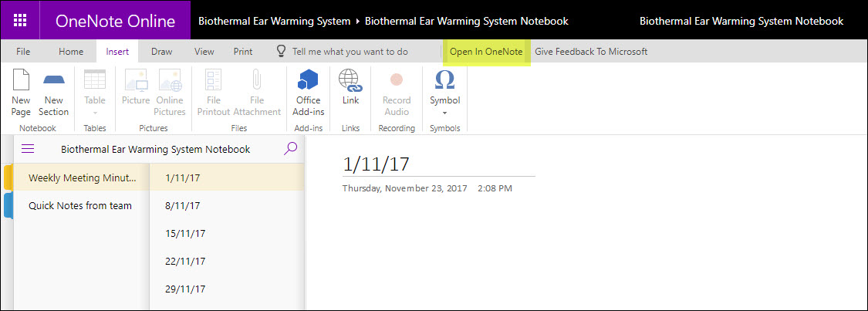The width and height of the screenshot is (868, 311).
Task: Go to the Print tab
Action: point(243,52)
